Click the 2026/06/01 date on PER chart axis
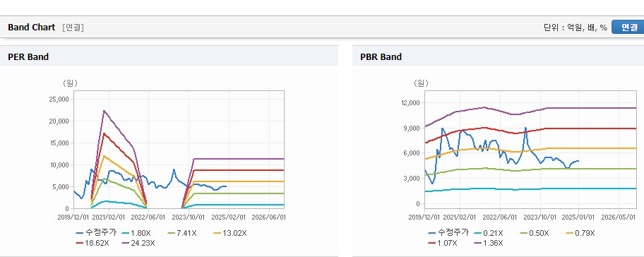Screen dimensions: 644x257 click(270, 217)
